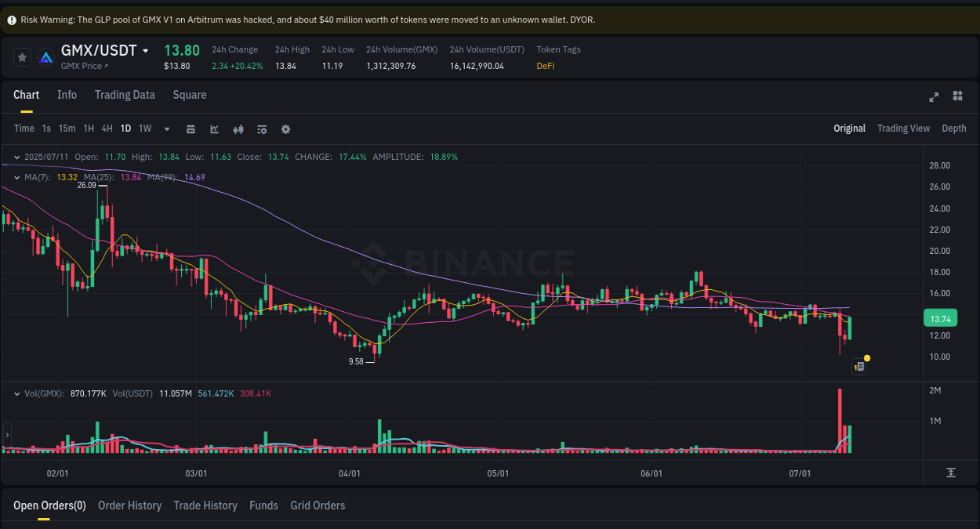Expand the chart to fullscreen
This screenshot has width=980, height=529.
click(x=933, y=96)
